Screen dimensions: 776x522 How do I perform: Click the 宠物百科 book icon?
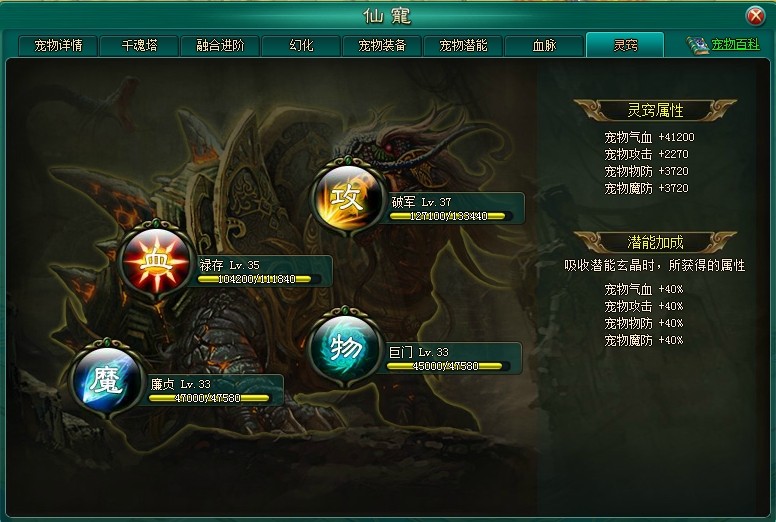[x=697, y=46]
